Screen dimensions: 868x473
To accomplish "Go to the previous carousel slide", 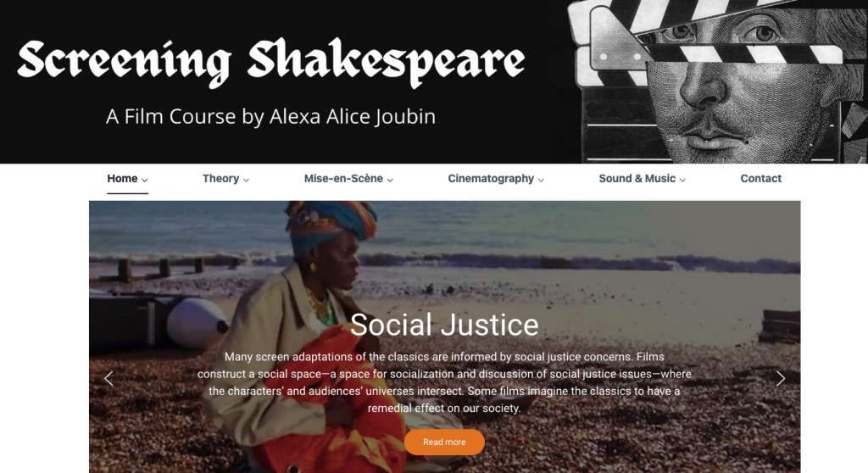I will point(109,378).
